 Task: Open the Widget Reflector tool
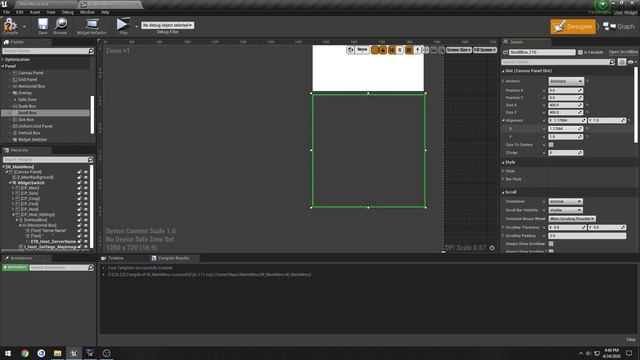pyautogui.click(x=92, y=25)
